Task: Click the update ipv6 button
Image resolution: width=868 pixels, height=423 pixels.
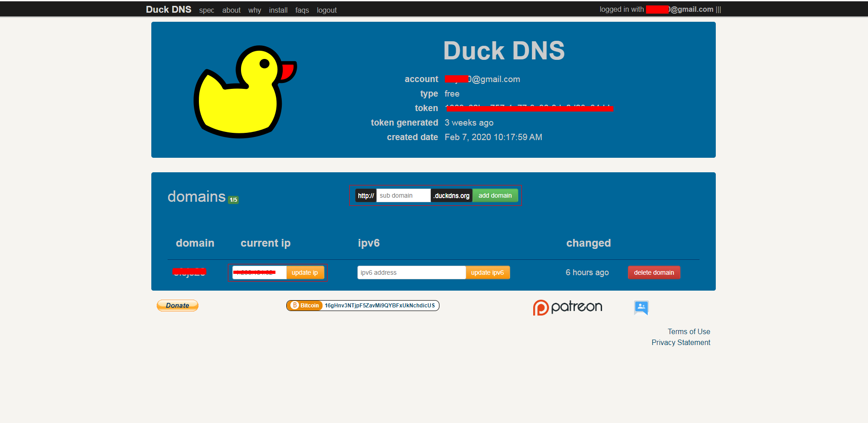Action: [487, 272]
